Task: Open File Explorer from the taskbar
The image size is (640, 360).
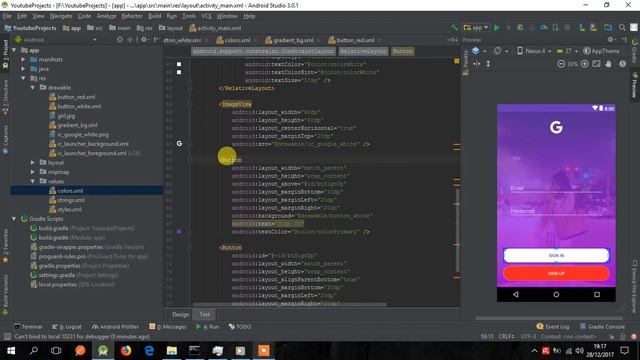Action: [x=171, y=351]
